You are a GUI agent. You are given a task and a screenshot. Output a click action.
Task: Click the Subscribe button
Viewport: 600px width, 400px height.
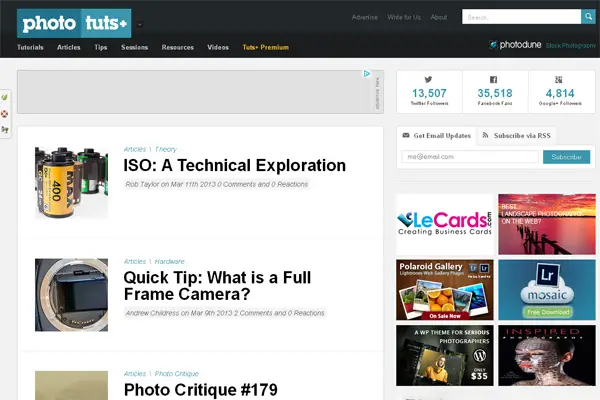(566, 157)
